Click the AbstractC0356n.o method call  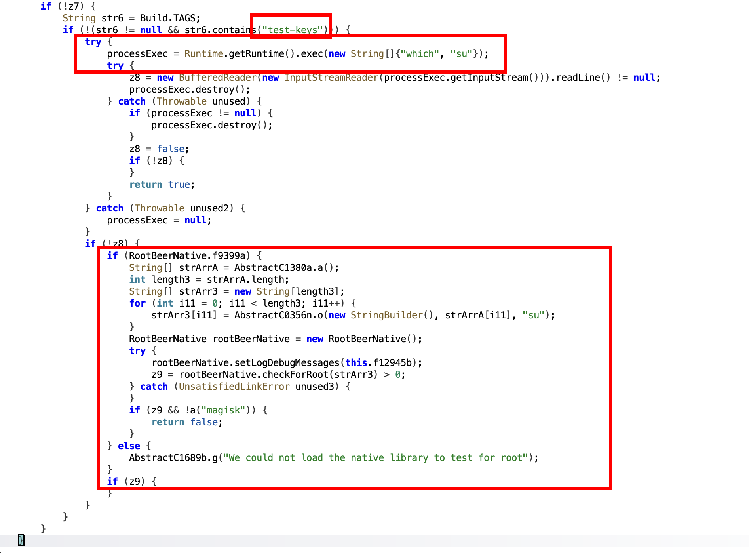point(279,315)
